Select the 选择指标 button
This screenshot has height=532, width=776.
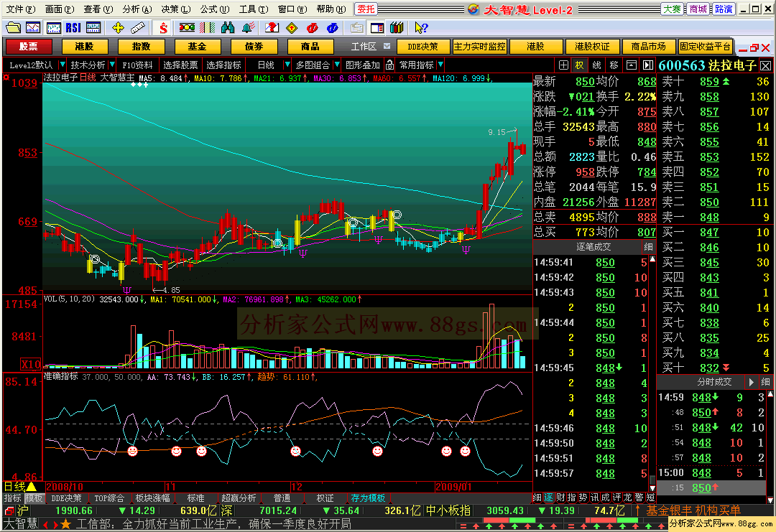coord(223,65)
